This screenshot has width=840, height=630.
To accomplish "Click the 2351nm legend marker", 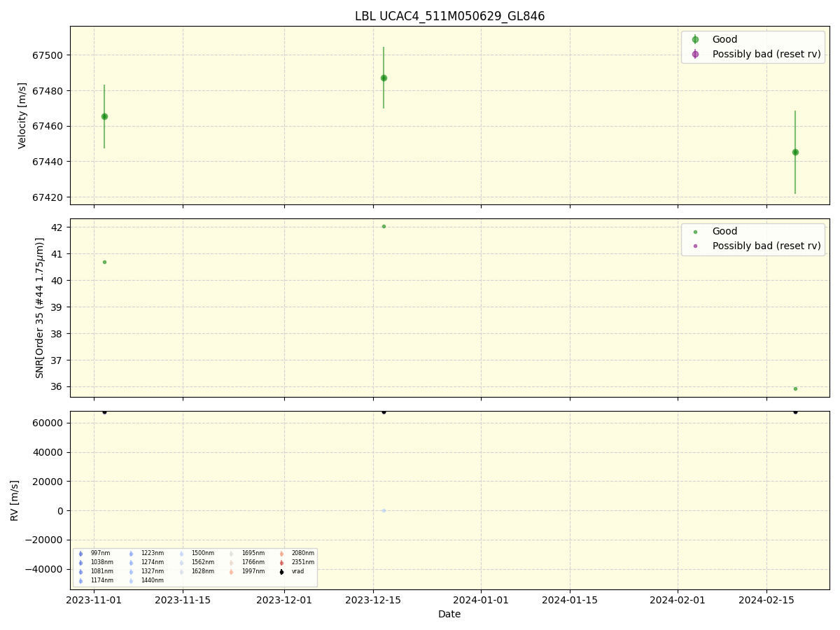I will (x=282, y=563).
